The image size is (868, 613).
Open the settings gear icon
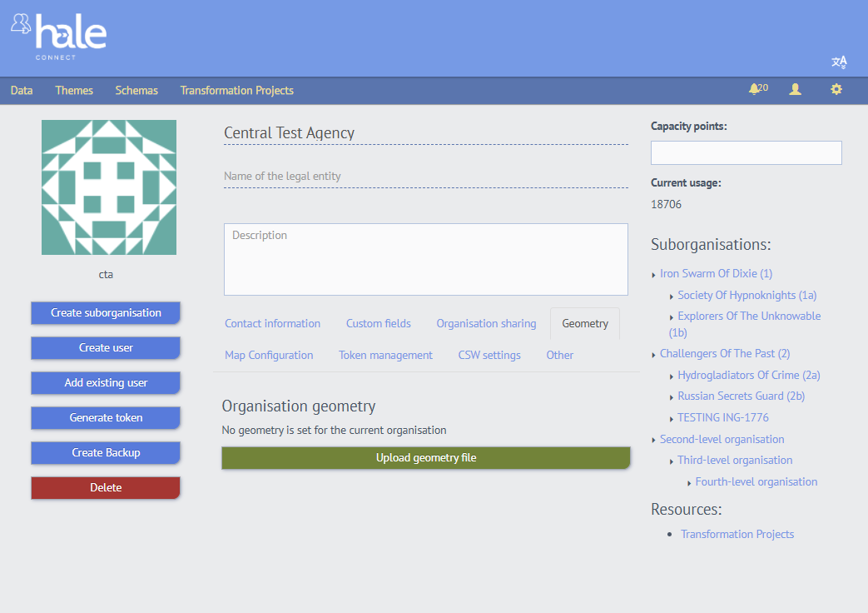click(836, 89)
